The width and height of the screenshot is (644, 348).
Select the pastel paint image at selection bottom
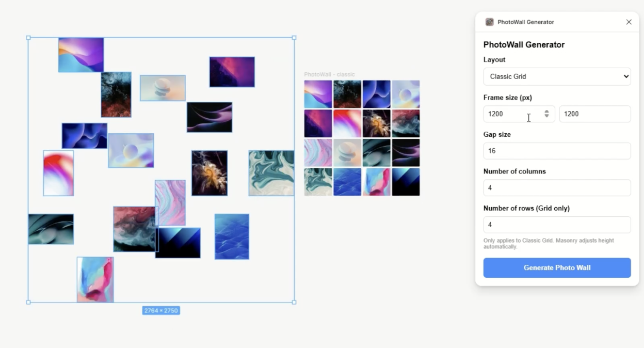coord(95,279)
